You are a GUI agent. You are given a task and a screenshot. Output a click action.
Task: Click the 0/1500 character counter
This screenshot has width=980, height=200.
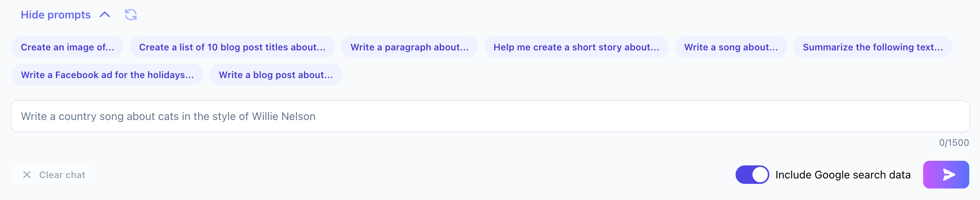pos(954,143)
